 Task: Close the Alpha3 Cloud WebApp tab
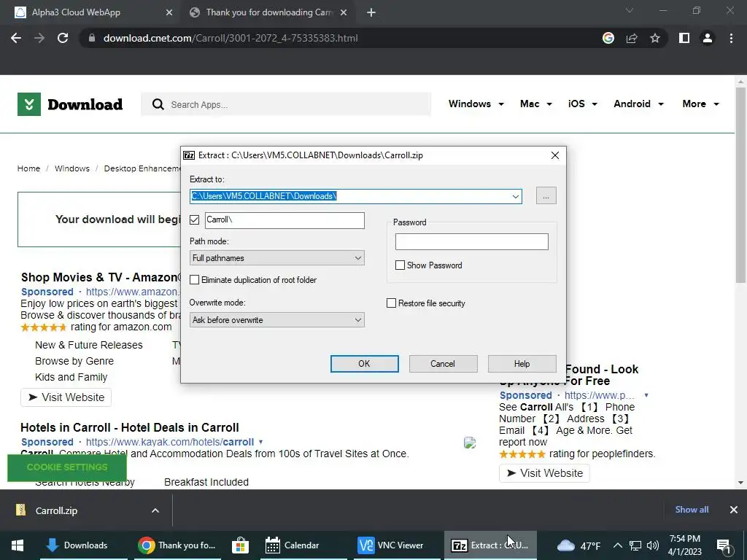coord(169,12)
